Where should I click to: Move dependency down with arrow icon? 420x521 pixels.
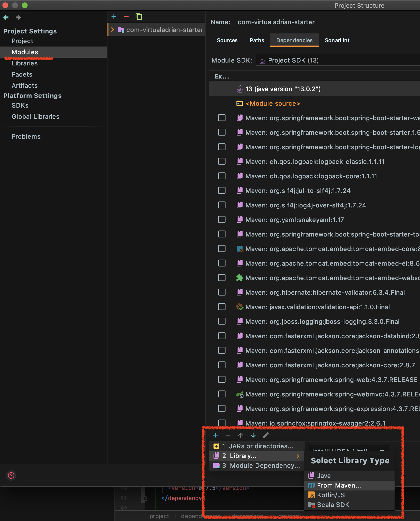point(253,435)
